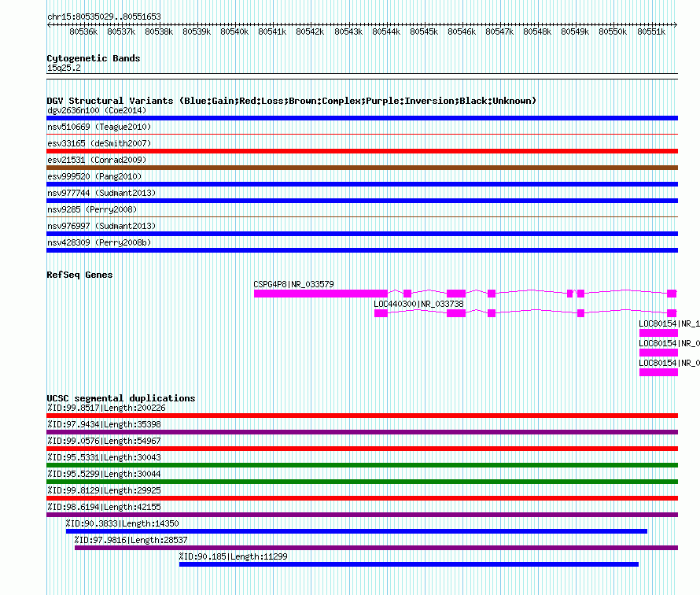Click the 80540k ruler tick label

pos(234,31)
